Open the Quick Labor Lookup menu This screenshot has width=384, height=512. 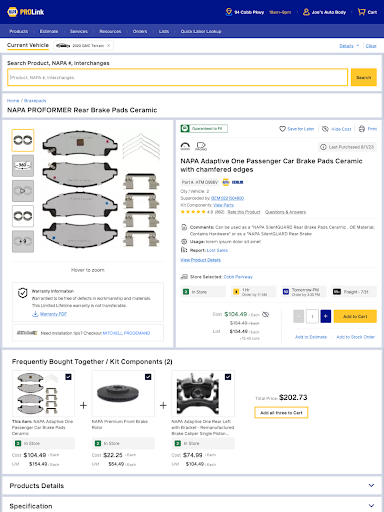click(201, 31)
